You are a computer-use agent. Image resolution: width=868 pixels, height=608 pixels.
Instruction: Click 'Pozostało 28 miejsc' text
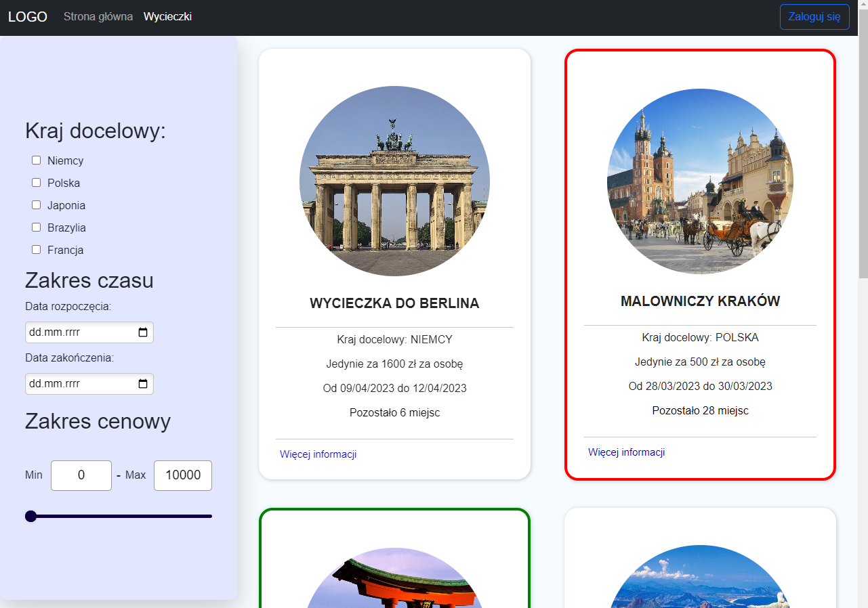click(x=700, y=410)
